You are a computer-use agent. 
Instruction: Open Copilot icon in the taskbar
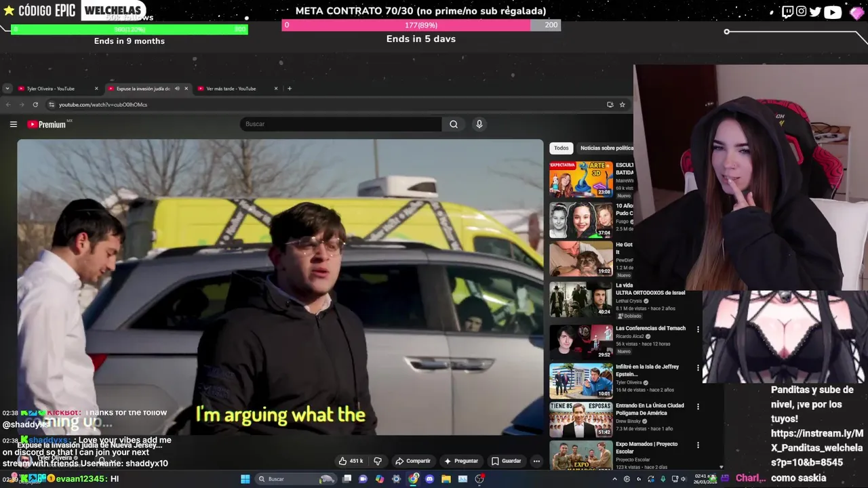tap(380, 479)
